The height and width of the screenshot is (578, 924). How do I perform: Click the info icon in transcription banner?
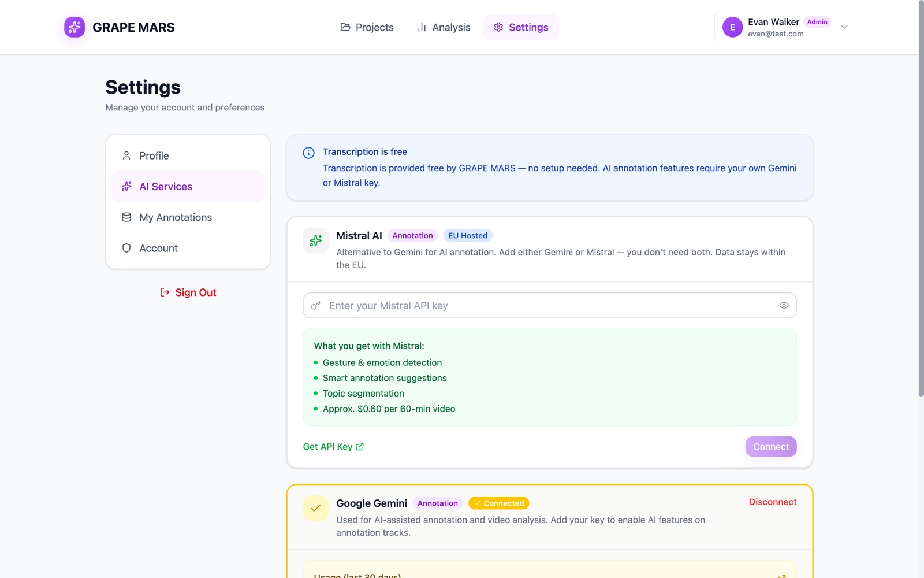coord(308,153)
